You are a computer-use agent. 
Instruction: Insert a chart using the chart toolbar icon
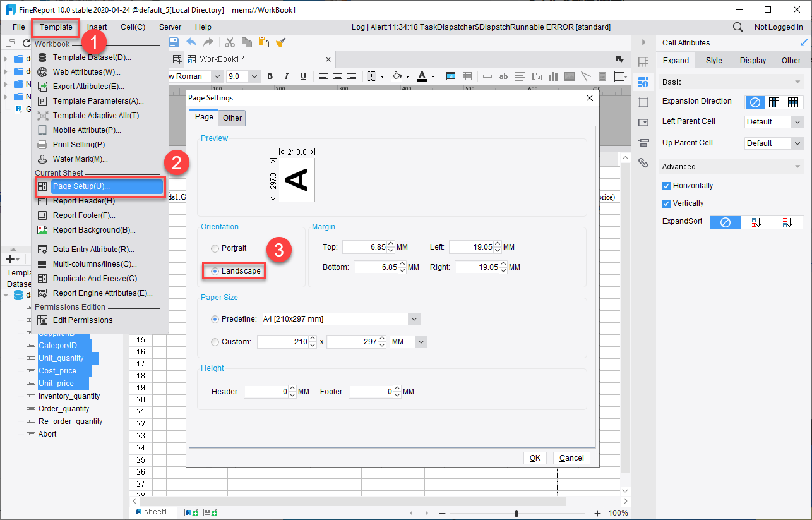553,76
